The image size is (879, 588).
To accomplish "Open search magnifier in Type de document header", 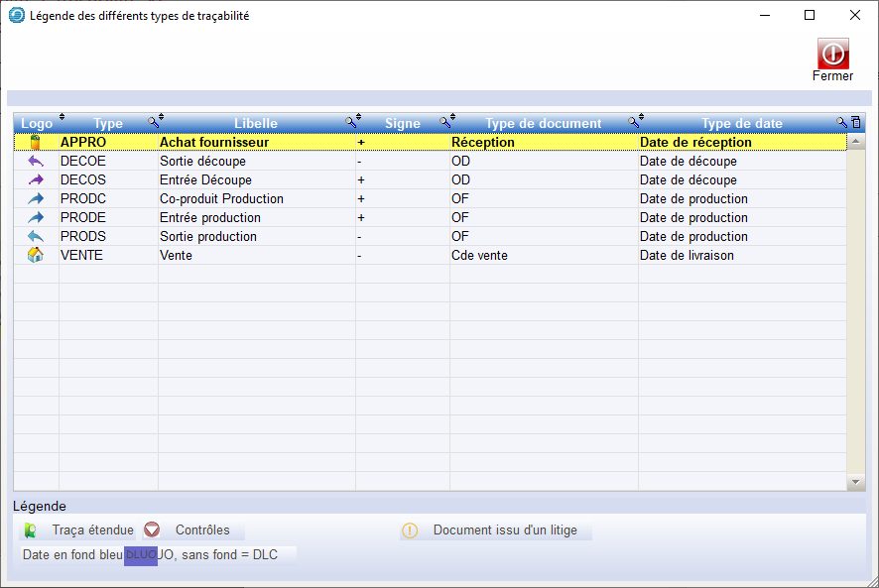I will point(632,122).
